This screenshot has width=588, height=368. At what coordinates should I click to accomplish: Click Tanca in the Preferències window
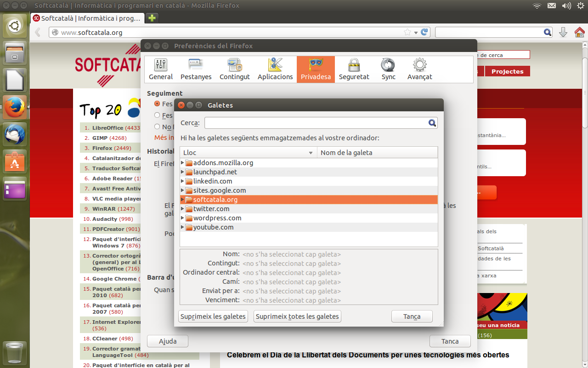click(x=450, y=341)
